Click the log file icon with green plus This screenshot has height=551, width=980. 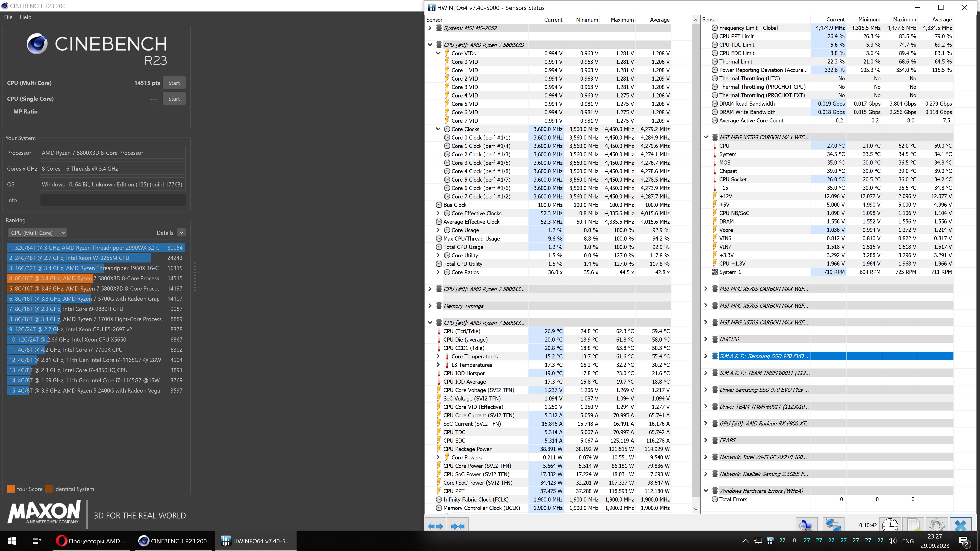pos(913,525)
